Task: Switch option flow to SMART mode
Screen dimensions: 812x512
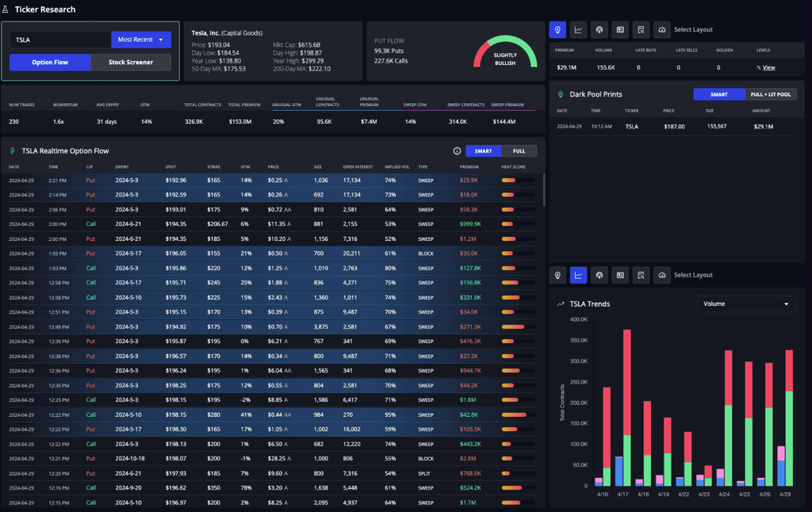Action: pyautogui.click(x=483, y=151)
